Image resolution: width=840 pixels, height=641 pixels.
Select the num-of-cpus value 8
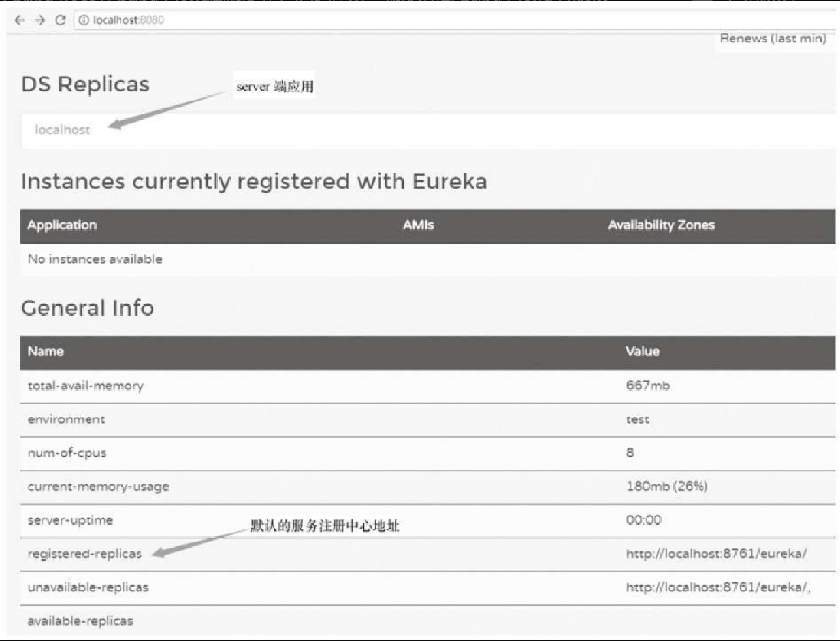tap(630, 453)
